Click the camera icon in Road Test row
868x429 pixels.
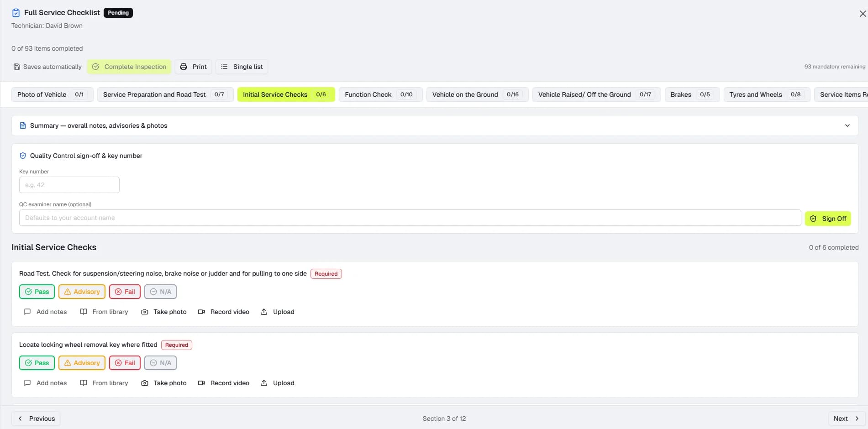[x=145, y=312]
